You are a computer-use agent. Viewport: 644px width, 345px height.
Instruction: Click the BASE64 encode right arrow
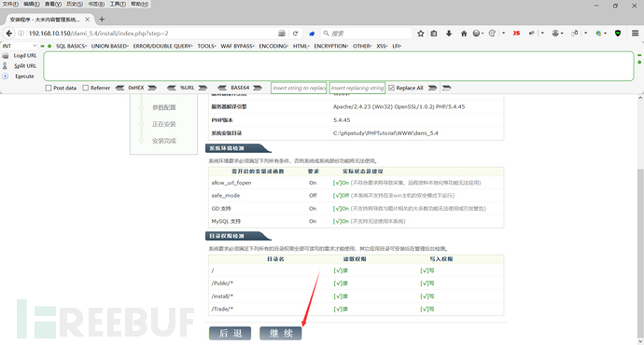click(x=258, y=88)
